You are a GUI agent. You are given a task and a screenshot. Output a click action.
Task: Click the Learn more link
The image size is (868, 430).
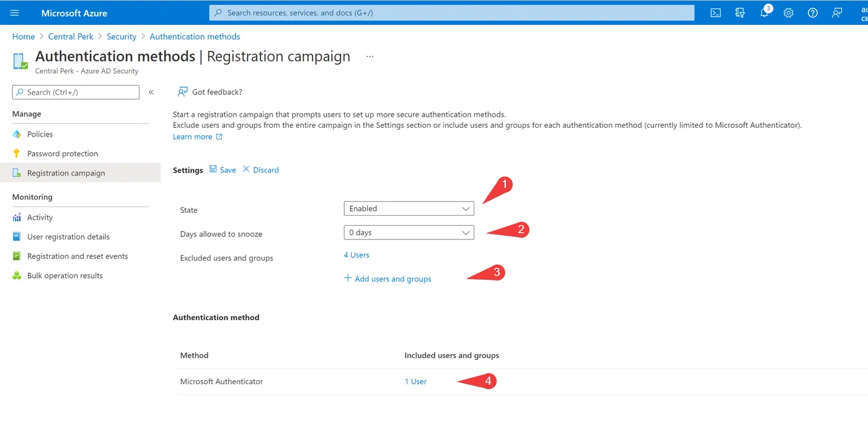coord(192,137)
